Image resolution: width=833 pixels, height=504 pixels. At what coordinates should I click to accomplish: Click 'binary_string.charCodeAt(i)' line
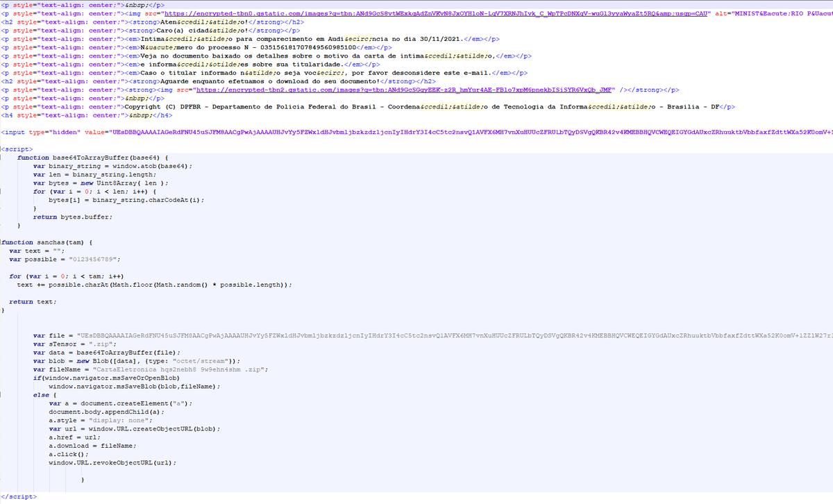click(x=127, y=200)
